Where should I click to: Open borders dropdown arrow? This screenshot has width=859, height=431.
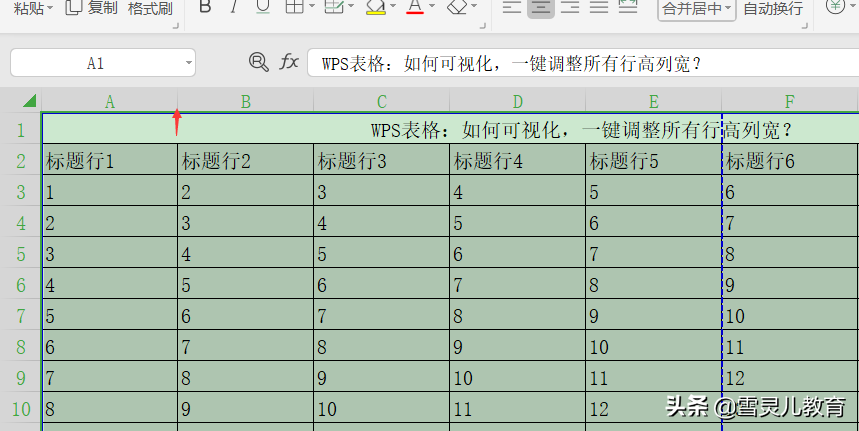pyautogui.click(x=312, y=7)
